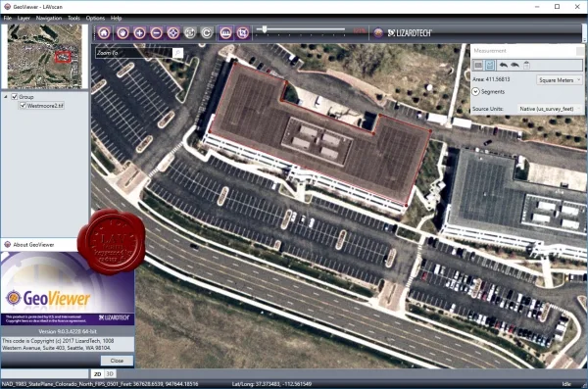Screen dimensions: 588x389
Task: Click the red zoom percentage readout
Action: coord(360,30)
